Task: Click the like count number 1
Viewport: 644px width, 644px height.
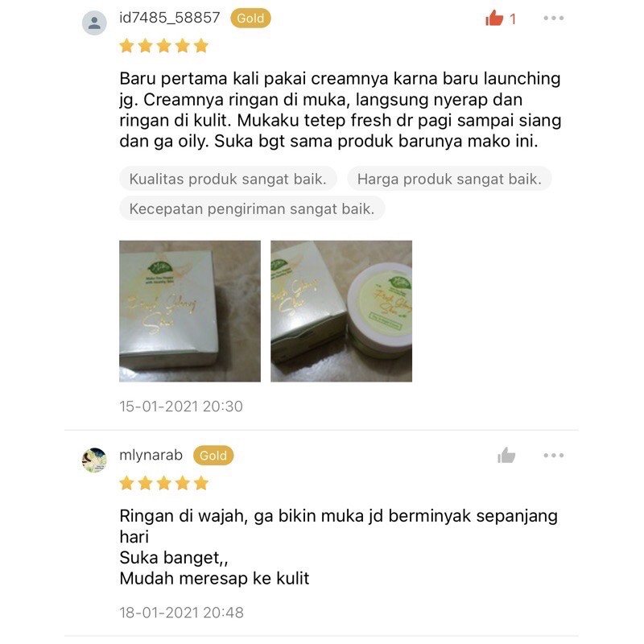Action: coord(513,19)
